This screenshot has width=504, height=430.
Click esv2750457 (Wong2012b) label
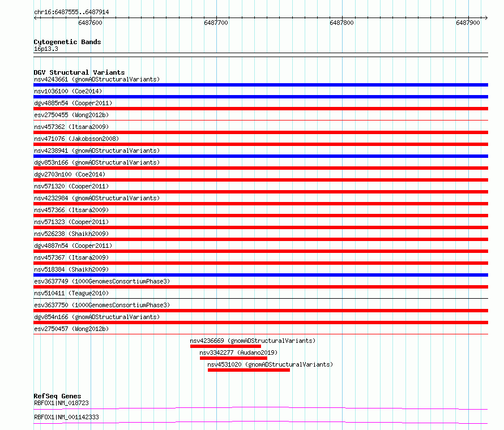click(x=71, y=329)
